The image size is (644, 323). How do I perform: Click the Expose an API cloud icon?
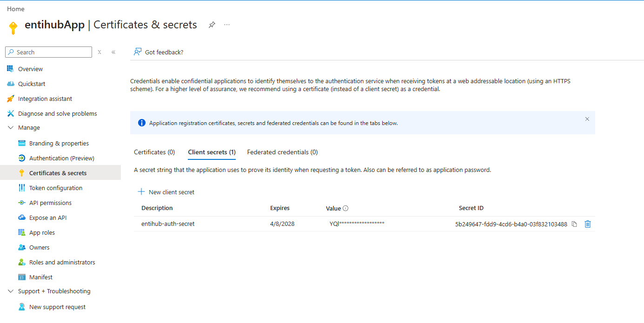[21, 218]
